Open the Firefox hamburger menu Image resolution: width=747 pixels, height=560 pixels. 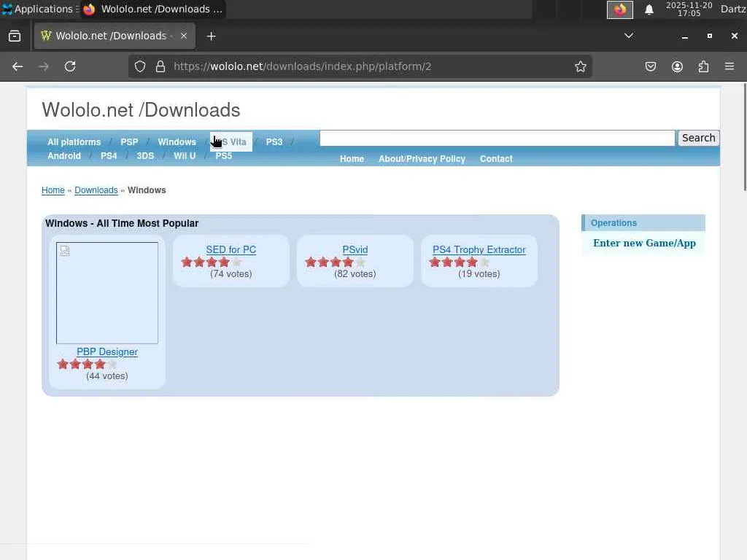[729, 66]
